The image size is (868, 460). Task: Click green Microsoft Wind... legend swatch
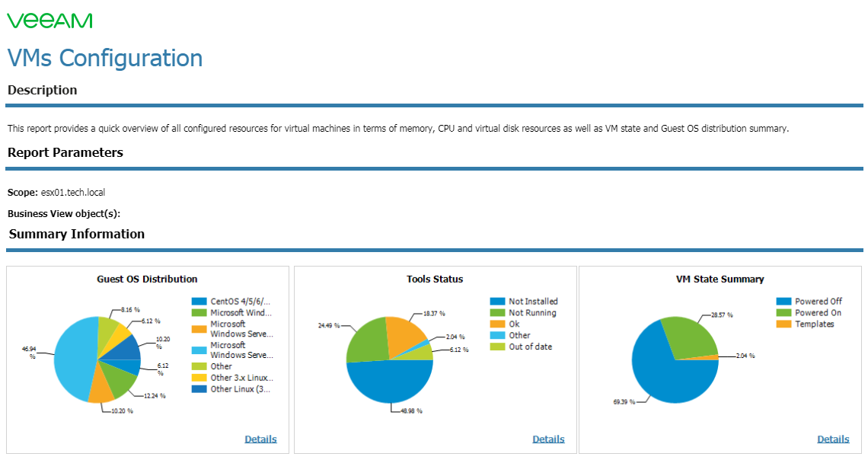pos(199,313)
